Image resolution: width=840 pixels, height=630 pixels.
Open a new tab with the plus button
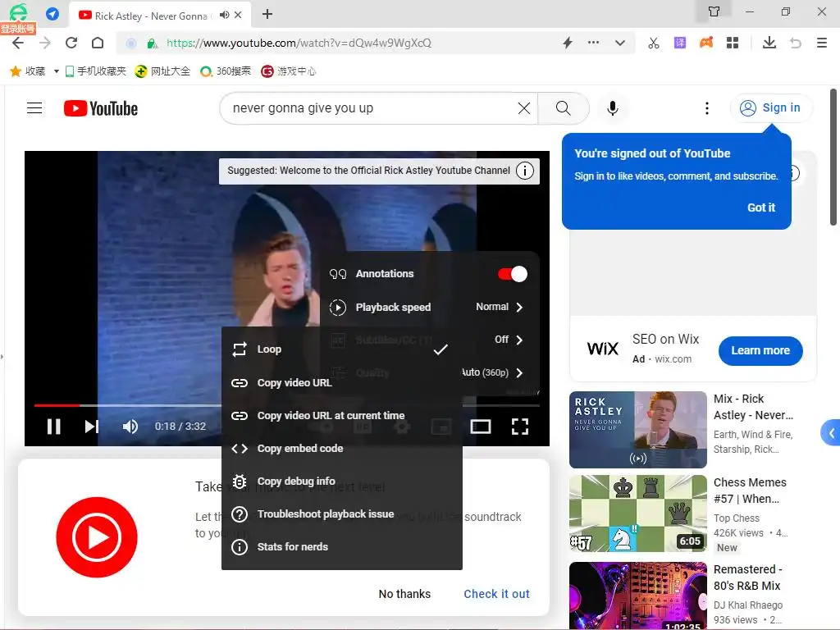pos(267,15)
